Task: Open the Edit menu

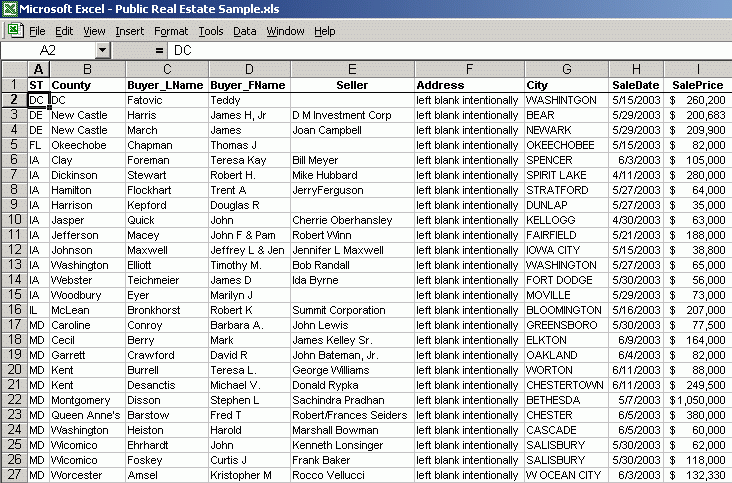Action: 64,31
